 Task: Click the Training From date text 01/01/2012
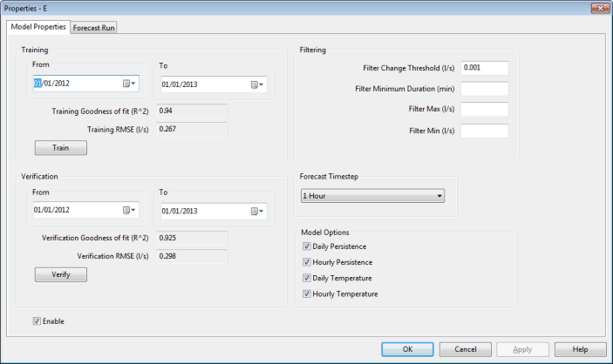click(51, 84)
